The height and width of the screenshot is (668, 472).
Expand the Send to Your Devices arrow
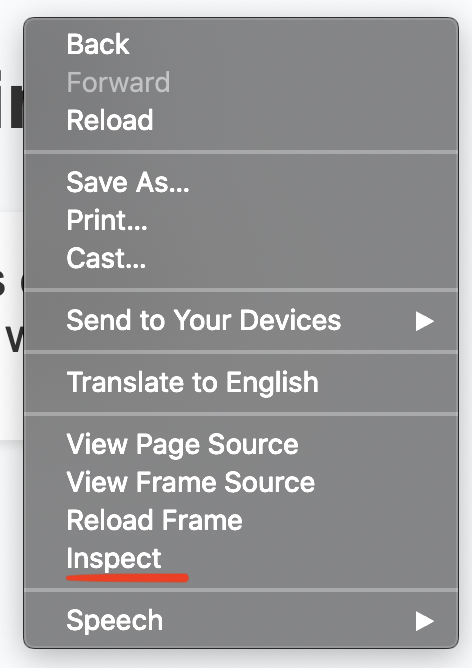[425, 321]
